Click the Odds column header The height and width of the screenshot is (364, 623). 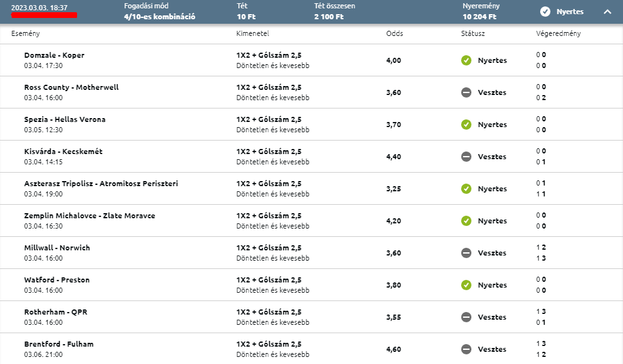tap(394, 34)
